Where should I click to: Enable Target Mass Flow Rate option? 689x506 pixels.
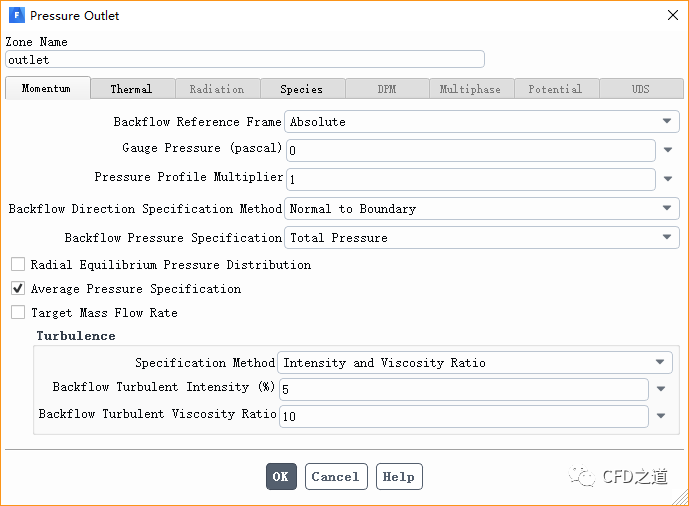18,313
